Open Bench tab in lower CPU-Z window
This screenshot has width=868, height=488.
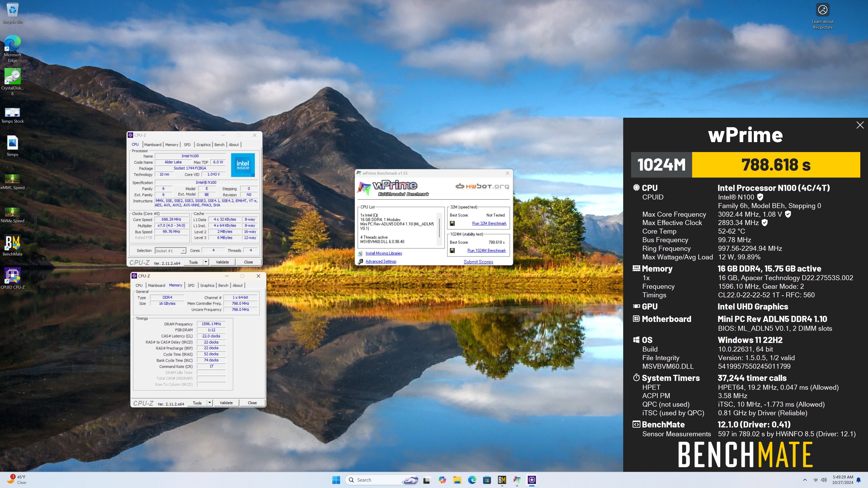click(x=223, y=286)
